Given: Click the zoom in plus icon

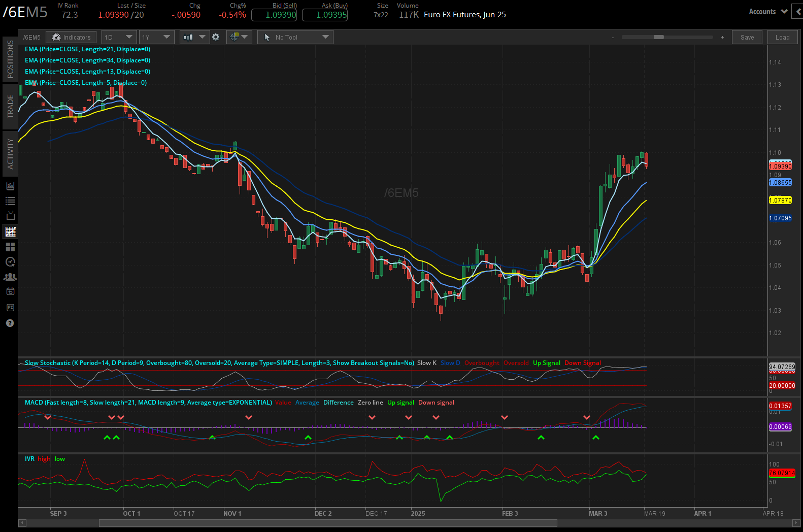Looking at the screenshot, I should click(722, 37).
